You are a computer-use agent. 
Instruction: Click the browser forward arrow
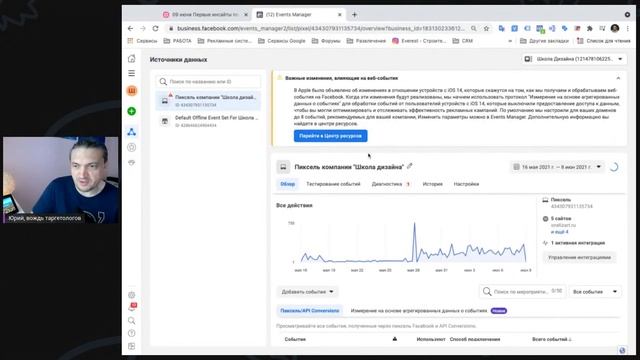coord(143,29)
